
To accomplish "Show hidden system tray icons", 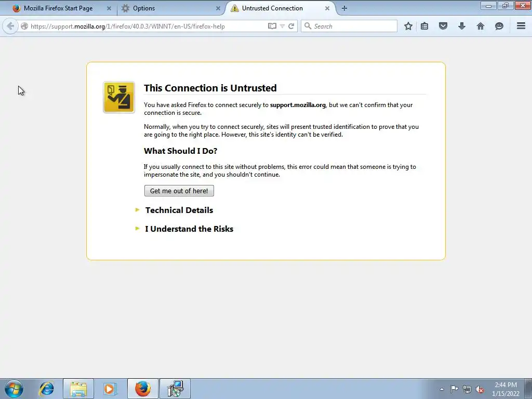I will [442, 389].
